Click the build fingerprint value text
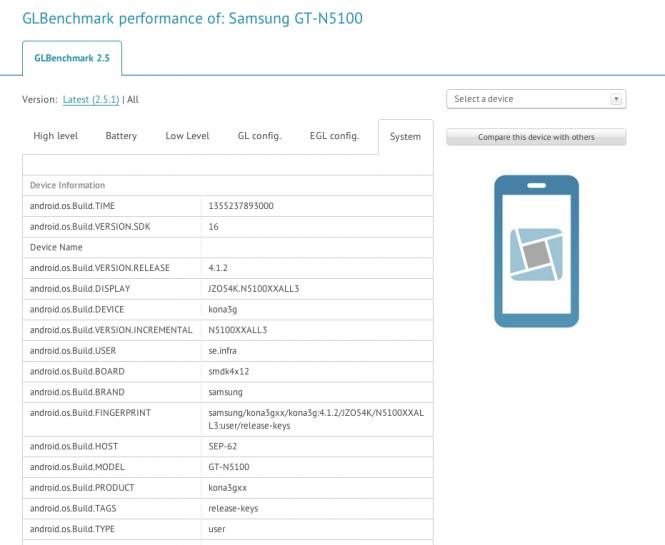Screen dimensions: 665x545 click(315, 419)
